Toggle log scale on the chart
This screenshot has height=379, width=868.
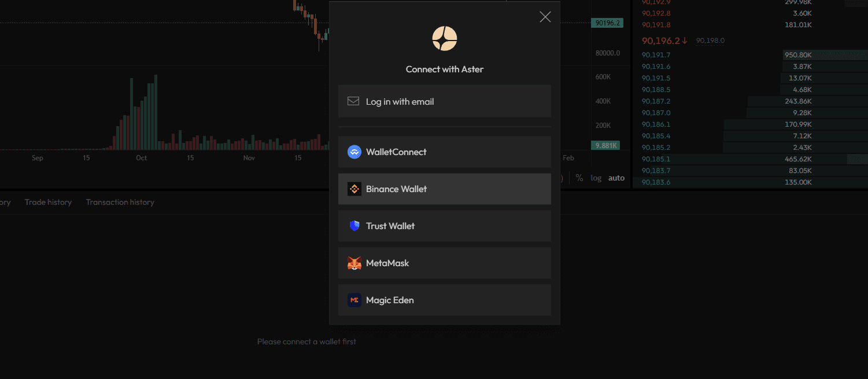coord(596,178)
